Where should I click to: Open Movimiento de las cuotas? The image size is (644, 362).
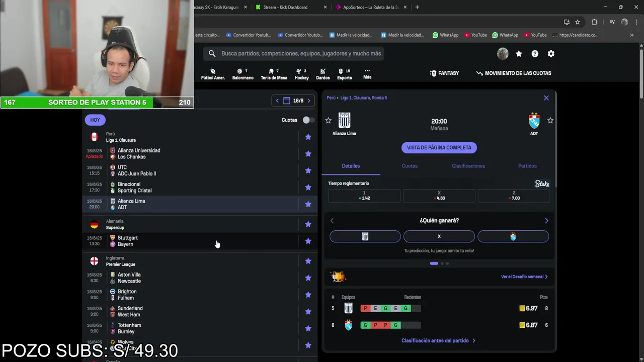coord(514,73)
